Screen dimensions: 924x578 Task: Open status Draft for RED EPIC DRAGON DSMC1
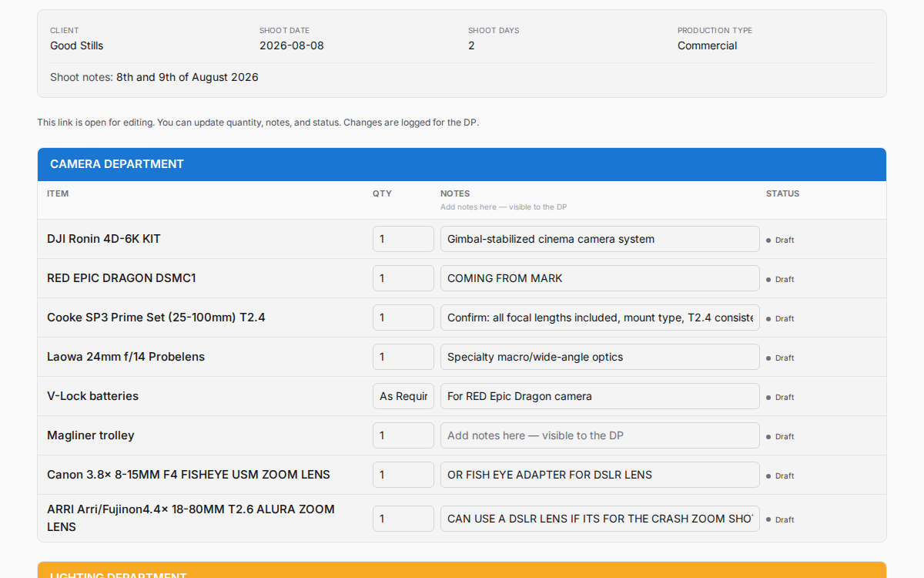click(x=780, y=279)
